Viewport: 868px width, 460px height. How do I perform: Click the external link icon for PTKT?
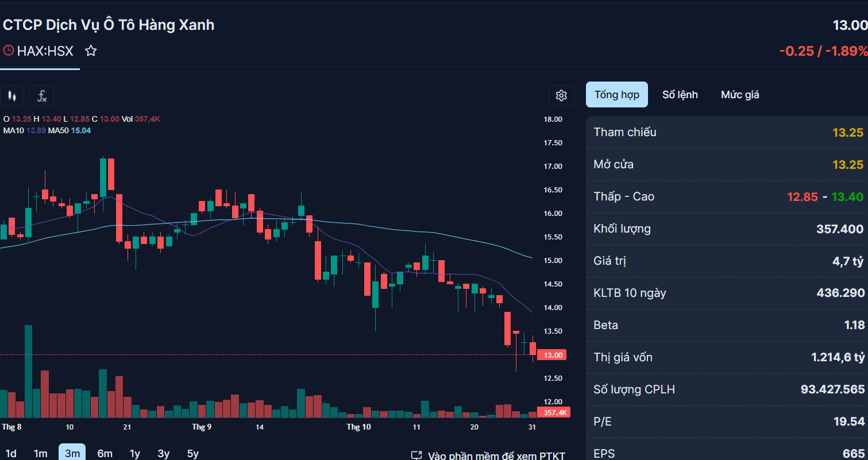coord(416,456)
